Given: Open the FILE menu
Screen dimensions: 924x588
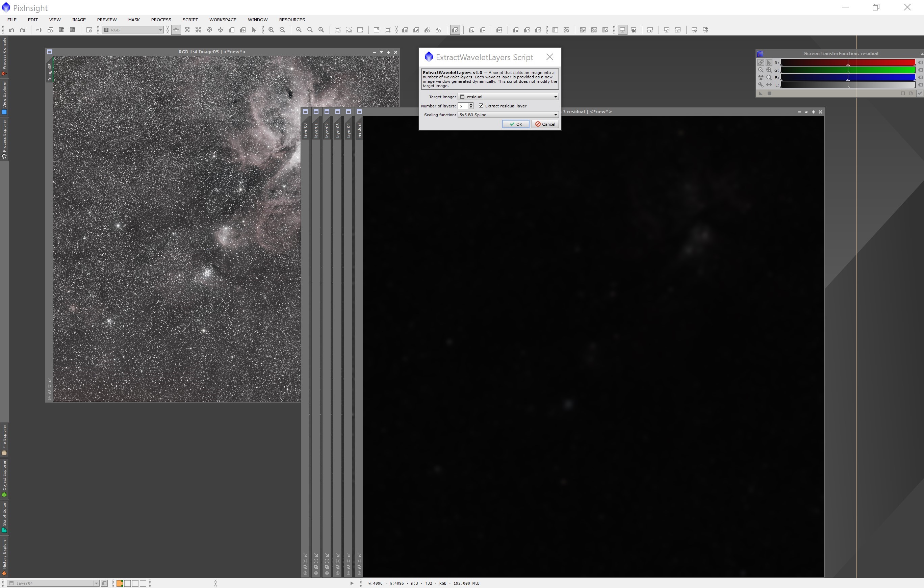Looking at the screenshot, I should [12, 20].
